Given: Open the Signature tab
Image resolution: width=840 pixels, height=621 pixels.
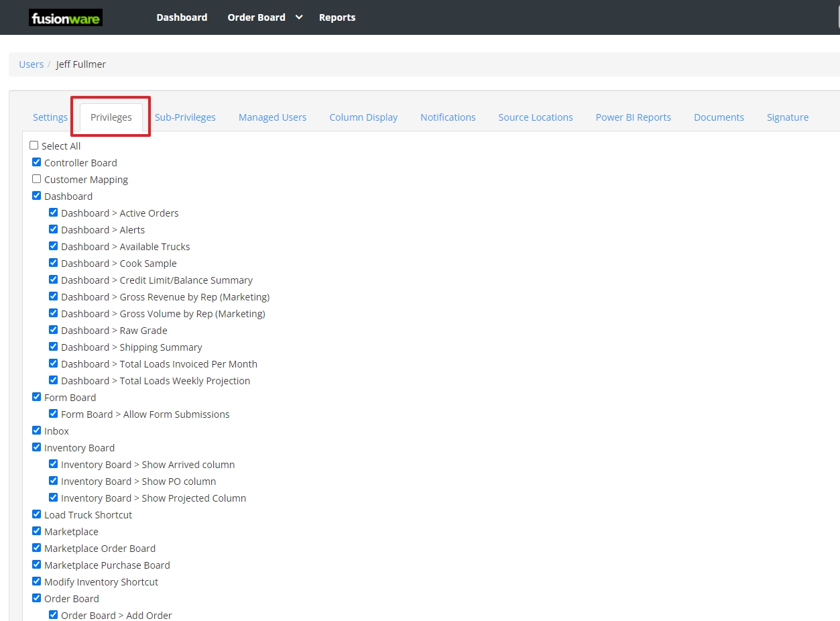Looking at the screenshot, I should tap(787, 117).
